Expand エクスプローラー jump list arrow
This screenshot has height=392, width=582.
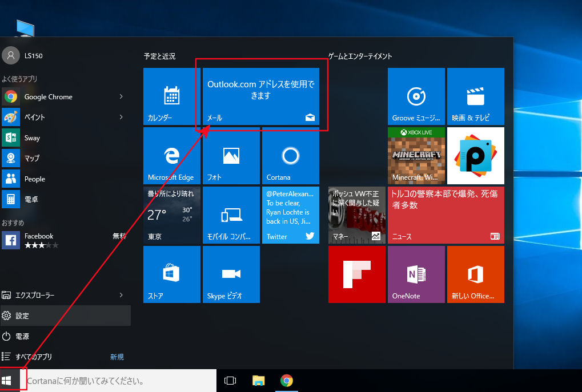[121, 295]
